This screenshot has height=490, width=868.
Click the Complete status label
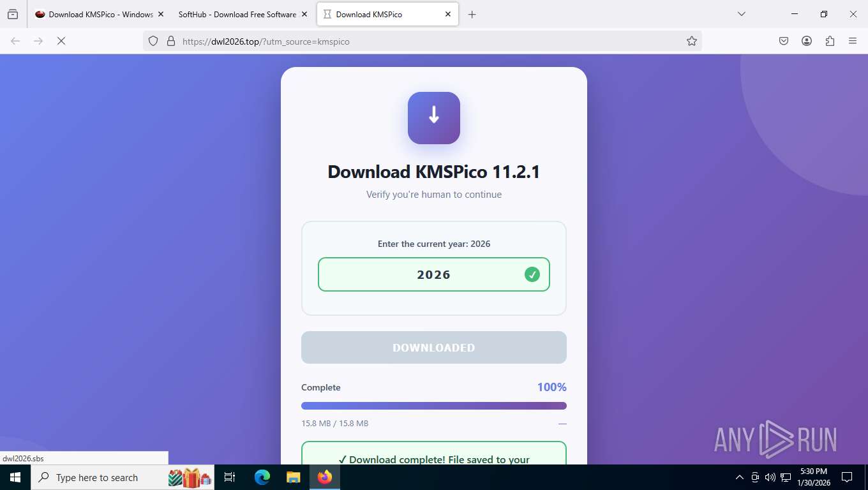321,387
